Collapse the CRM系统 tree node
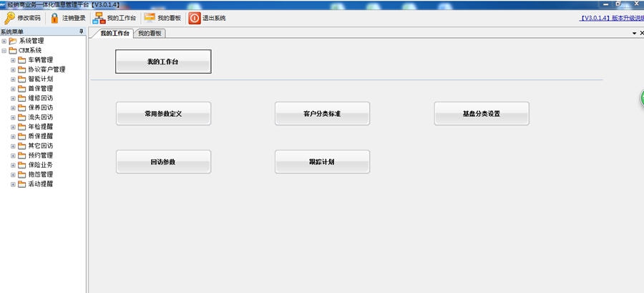 tap(4, 51)
